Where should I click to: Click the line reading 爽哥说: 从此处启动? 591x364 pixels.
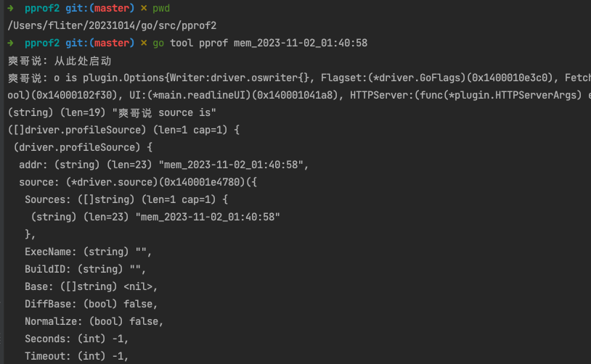pos(60,60)
